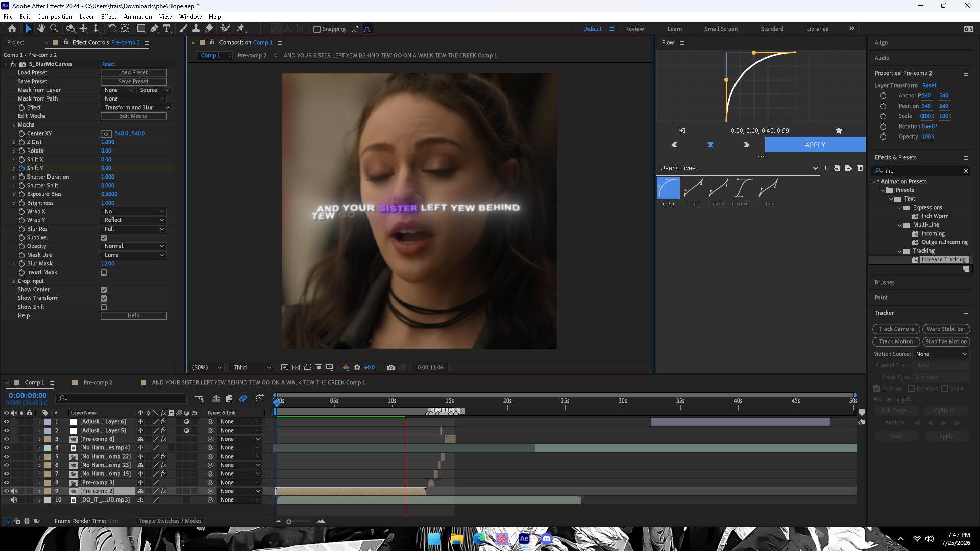980x551 pixels.
Task: Click Reset for S_BlurMoCurves effect
Action: click(108, 64)
